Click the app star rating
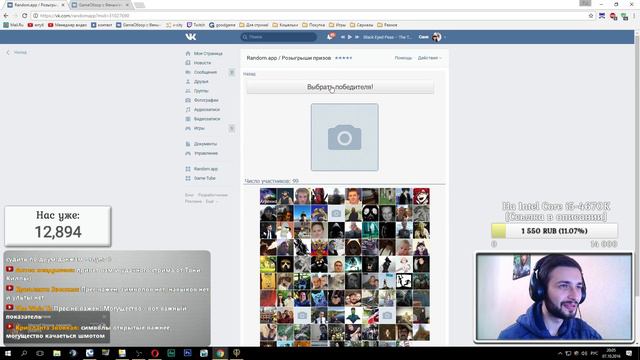Viewport: 640px width, 360px height. (x=343, y=58)
